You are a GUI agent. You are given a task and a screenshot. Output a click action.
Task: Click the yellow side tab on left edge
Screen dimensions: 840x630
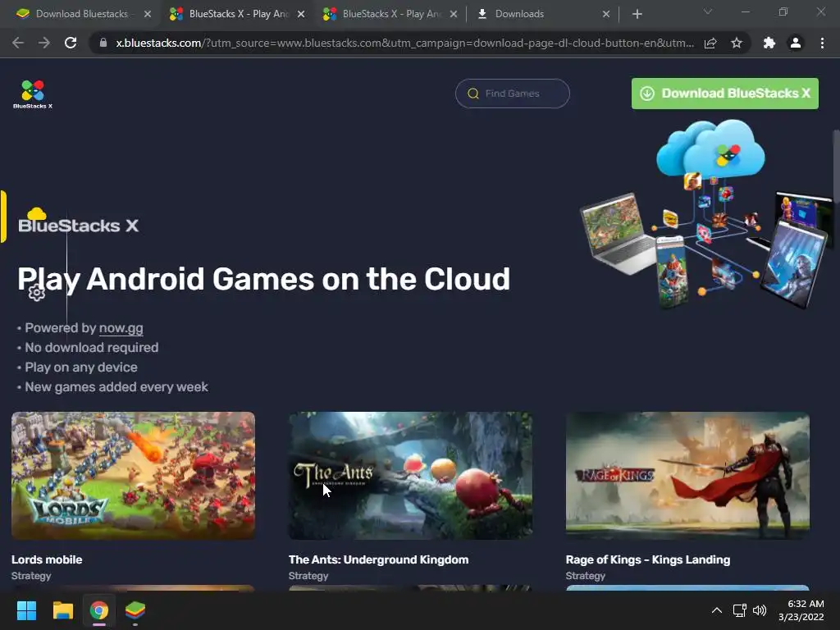pos(3,217)
